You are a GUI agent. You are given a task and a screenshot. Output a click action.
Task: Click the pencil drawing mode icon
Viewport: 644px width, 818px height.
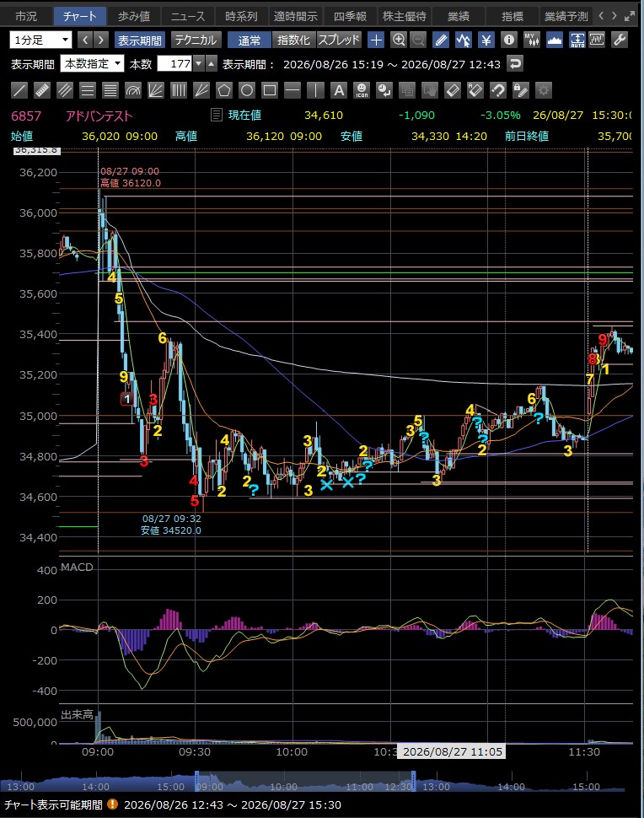coord(441,40)
